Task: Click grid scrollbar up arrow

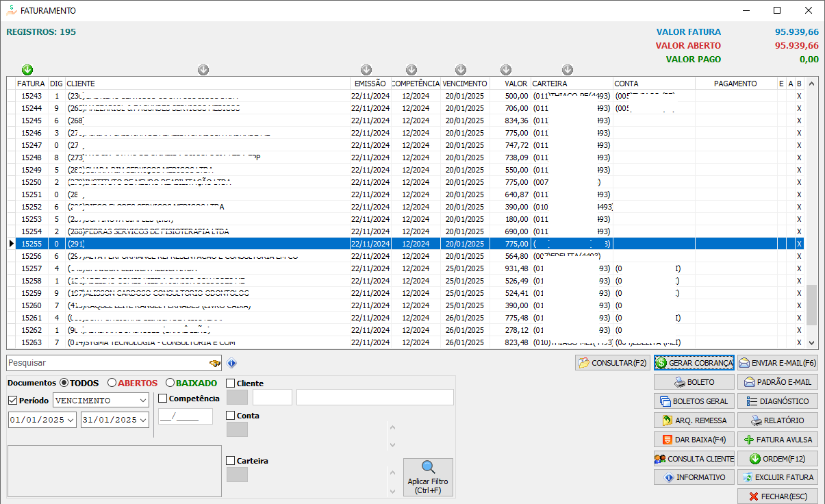Action: pos(812,84)
